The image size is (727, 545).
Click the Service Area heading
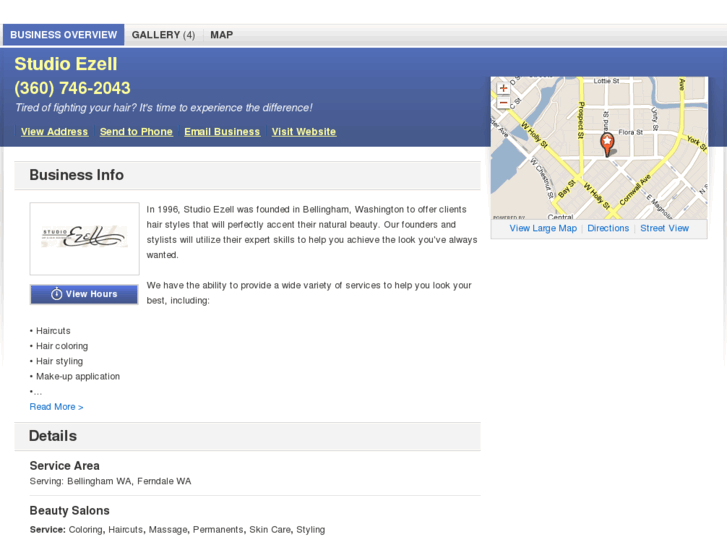(64, 466)
